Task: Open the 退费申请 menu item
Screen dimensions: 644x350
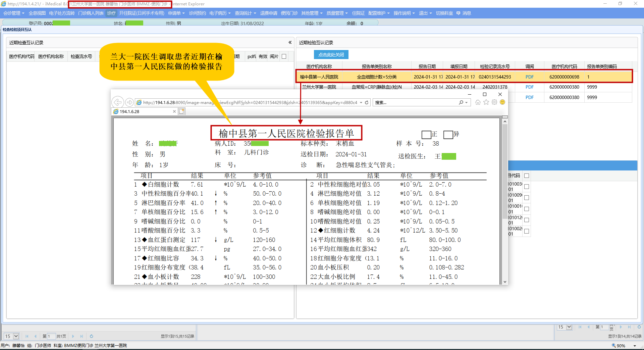Action: (269, 13)
